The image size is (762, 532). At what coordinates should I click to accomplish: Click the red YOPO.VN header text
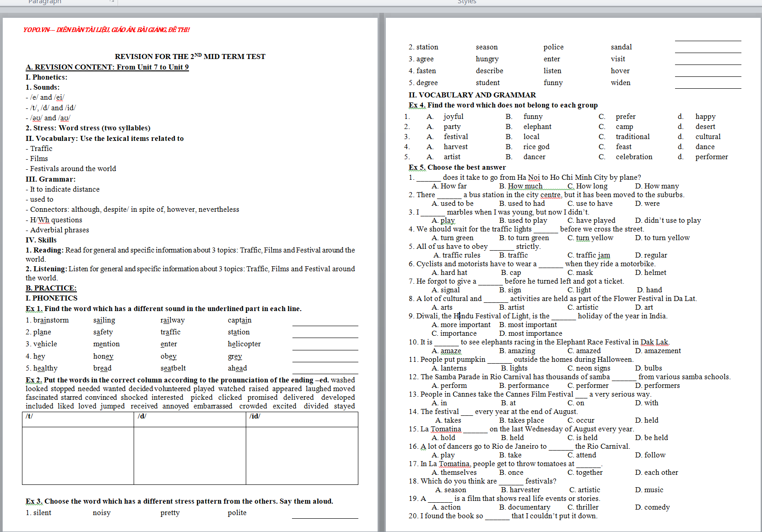pyautogui.click(x=106, y=30)
